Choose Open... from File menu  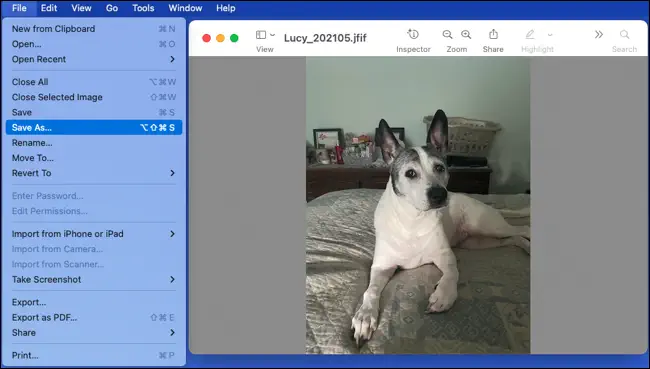click(94, 44)
